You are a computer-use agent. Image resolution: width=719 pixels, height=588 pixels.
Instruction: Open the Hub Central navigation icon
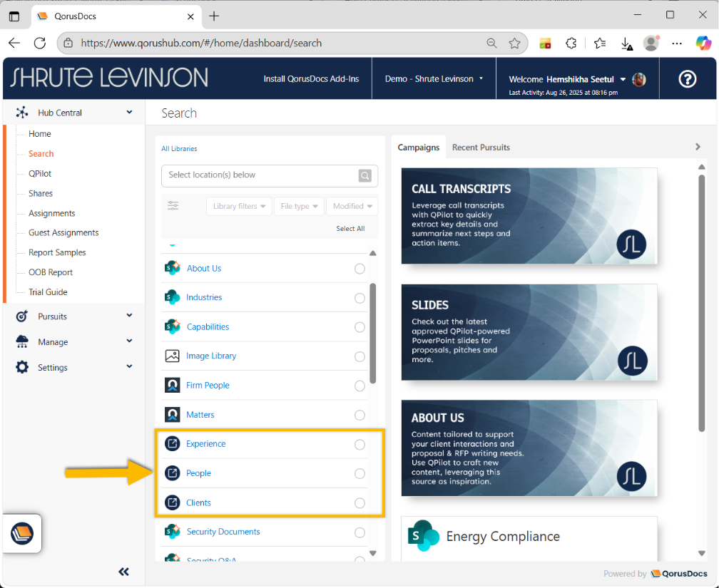(21, 111)
